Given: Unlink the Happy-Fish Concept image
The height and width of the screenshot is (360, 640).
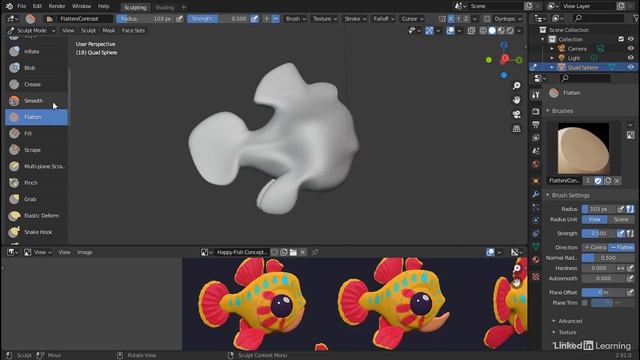Looking at the screenshot, I should point(302,252).
